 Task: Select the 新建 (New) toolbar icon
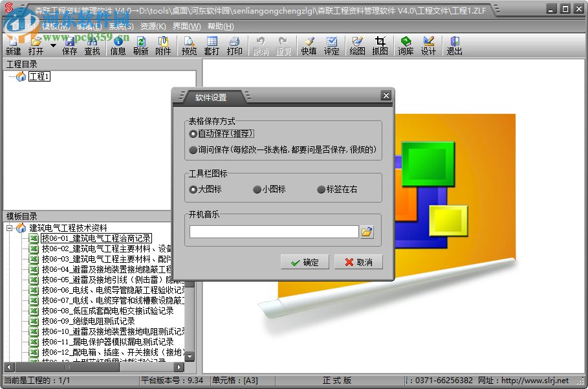point(12,44)
